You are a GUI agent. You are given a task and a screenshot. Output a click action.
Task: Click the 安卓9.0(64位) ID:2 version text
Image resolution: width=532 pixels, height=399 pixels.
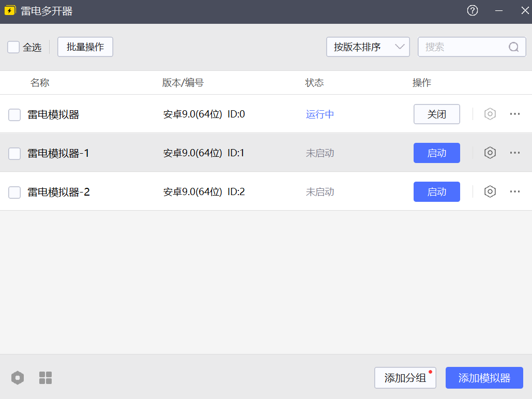pyautogui.click(x=204, y=191)
